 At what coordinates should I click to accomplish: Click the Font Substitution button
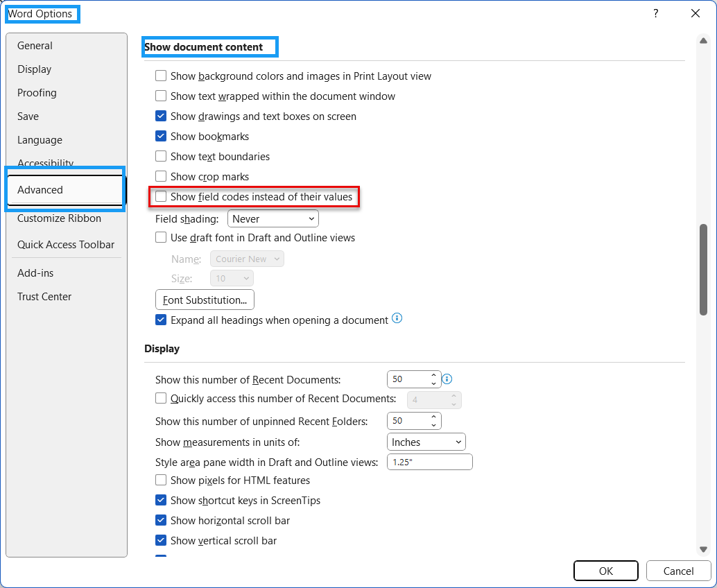point(205,300)
